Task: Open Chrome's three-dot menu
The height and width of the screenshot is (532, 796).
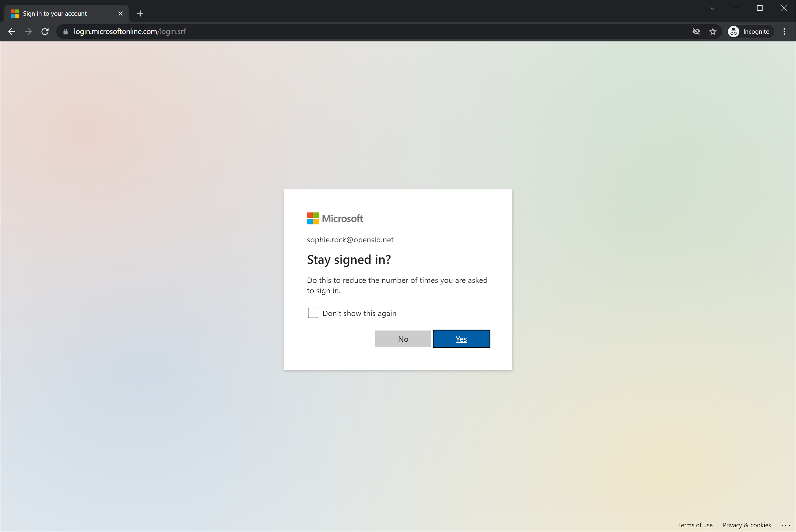Action: 784,32
